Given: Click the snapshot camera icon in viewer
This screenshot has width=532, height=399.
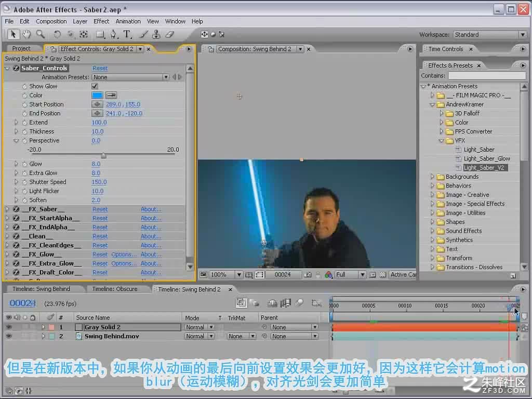Looking at the screenshot, I should click(308, 275).
